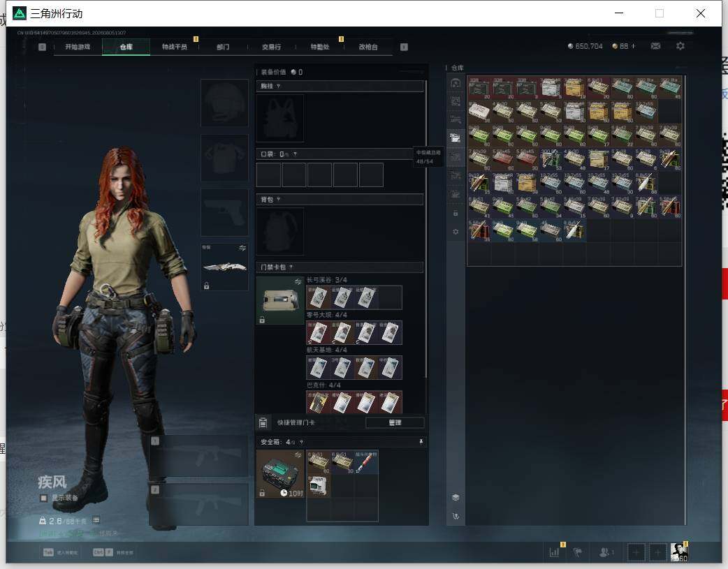Select the safe box container item

(x=280, y=474)
